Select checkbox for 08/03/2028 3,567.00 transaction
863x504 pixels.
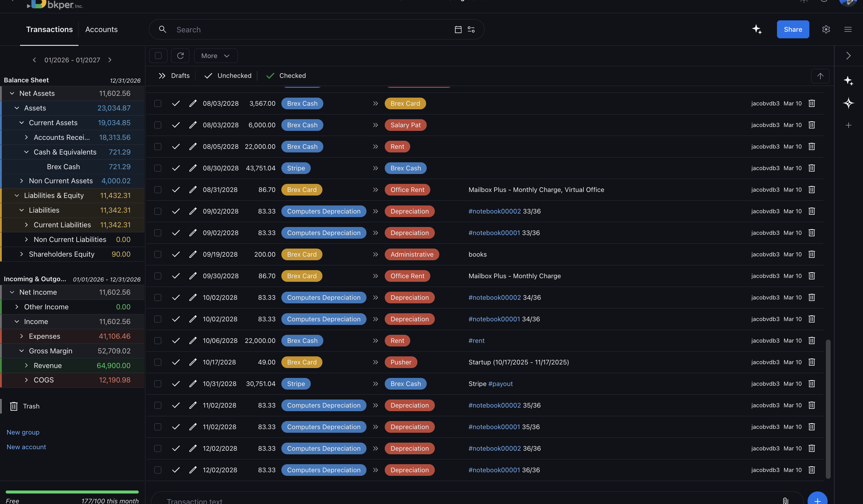tap(158, 103)
